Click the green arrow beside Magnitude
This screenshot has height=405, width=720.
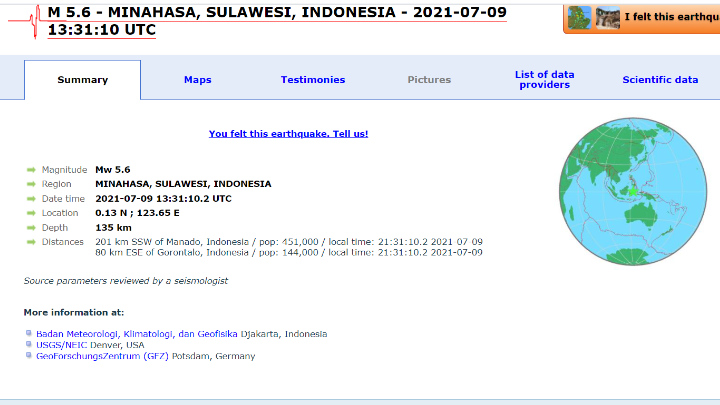[x=31, y=170]
